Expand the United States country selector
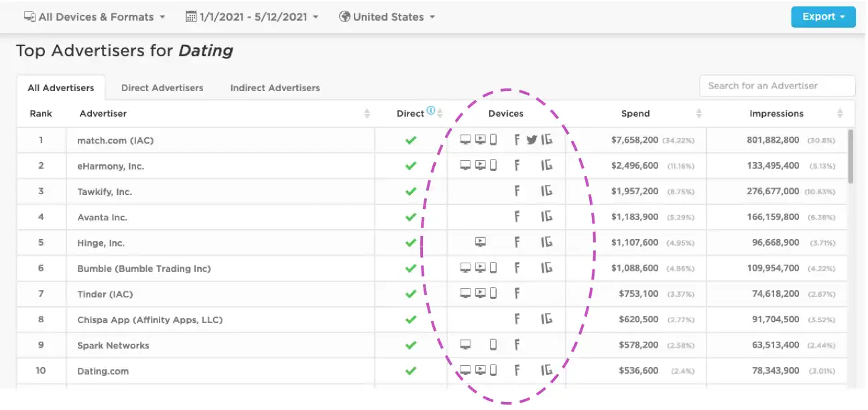868x410 pixels. click(x=387, y=17)
